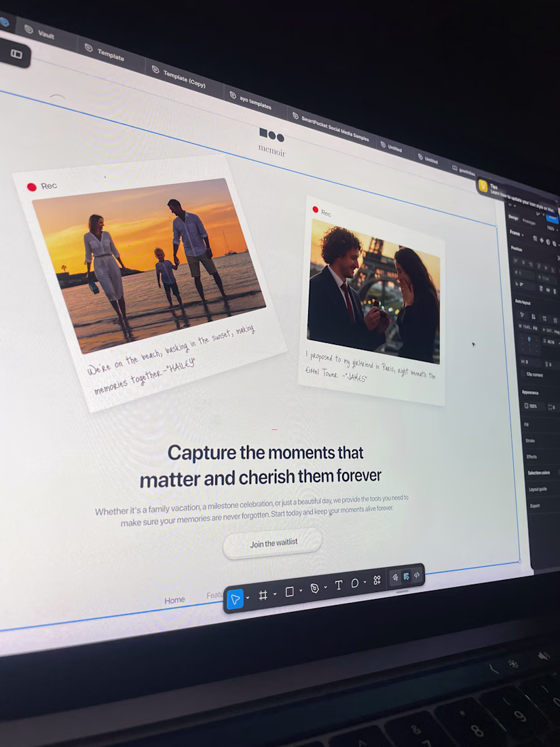Click the Export section header
The width and height of the screenshot is (560, 747).
[535, 505]
